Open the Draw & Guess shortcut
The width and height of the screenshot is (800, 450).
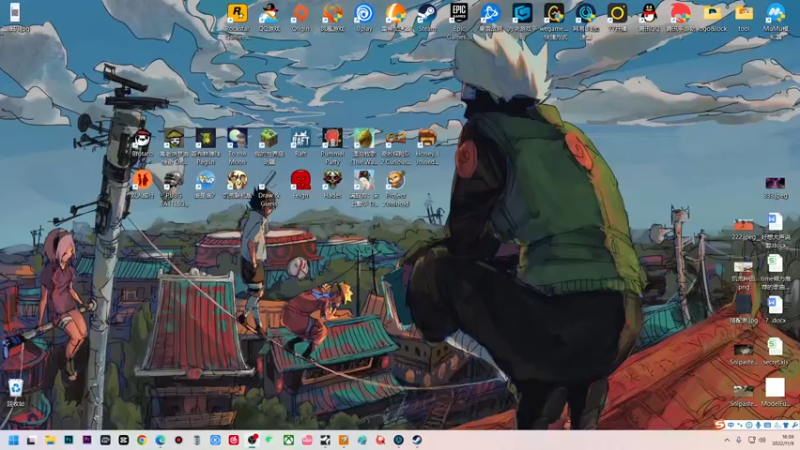point(269,181)
